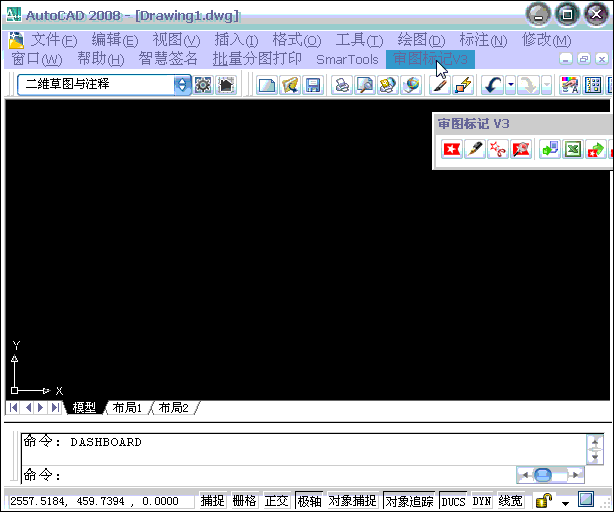Image resolution: width=614 pixels, height=512 pixels.
Task: Open the 工具(T) menu
Action: (x=359, y=40)
